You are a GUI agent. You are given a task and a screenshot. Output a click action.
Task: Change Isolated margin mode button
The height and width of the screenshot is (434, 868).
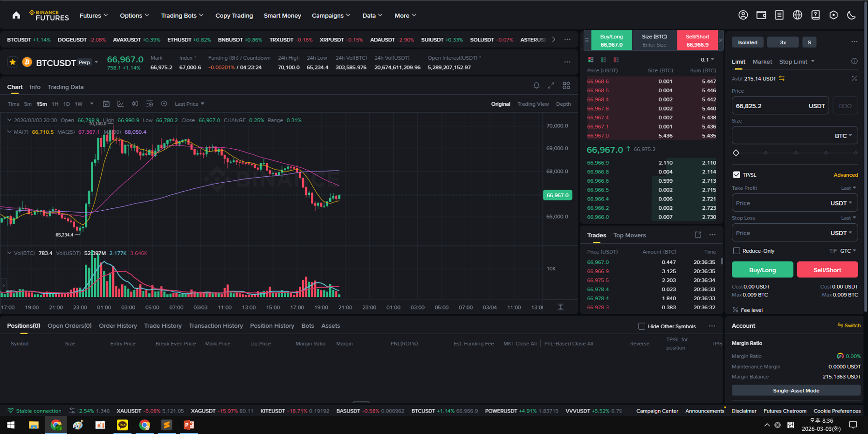click(747, 42)
